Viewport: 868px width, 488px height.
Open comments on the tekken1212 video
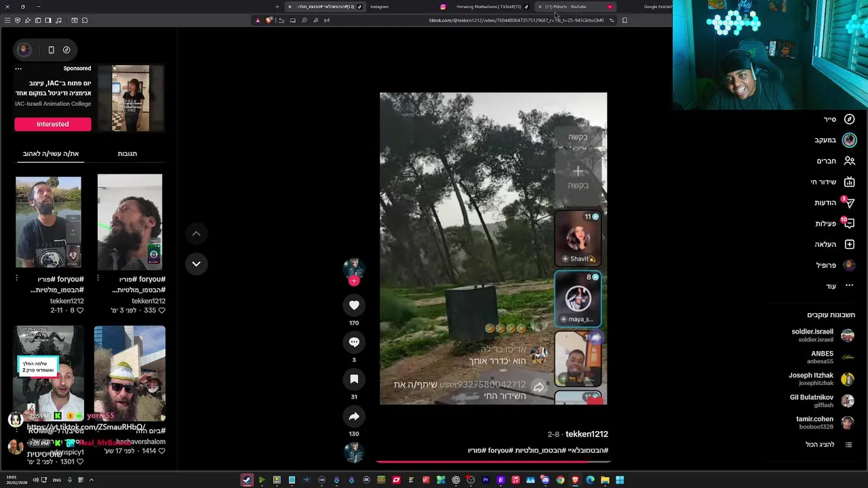354,342
